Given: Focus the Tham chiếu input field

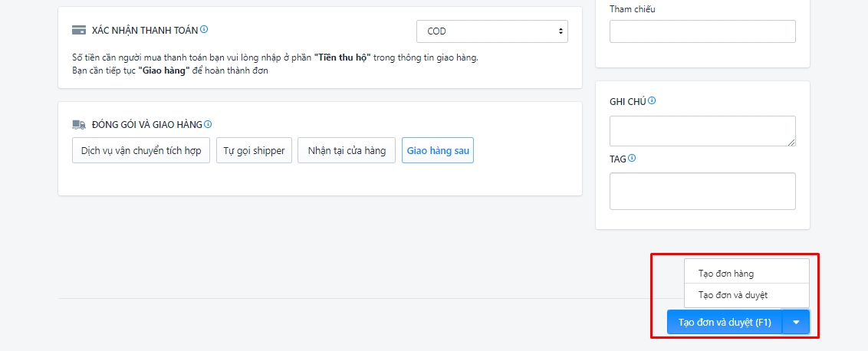Looking at the screenshot, I should coord(702,31).
